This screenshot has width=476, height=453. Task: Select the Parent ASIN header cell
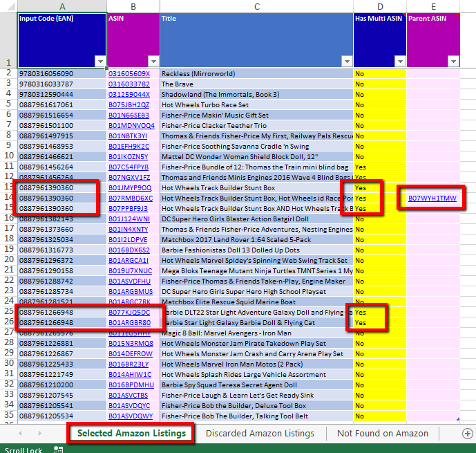(433, 40)
